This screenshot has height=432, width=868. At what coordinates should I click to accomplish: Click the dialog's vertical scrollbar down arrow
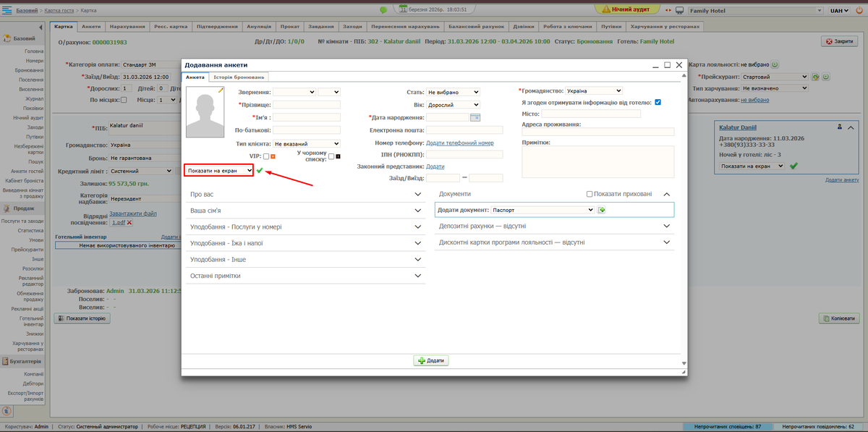pos(681,363)
